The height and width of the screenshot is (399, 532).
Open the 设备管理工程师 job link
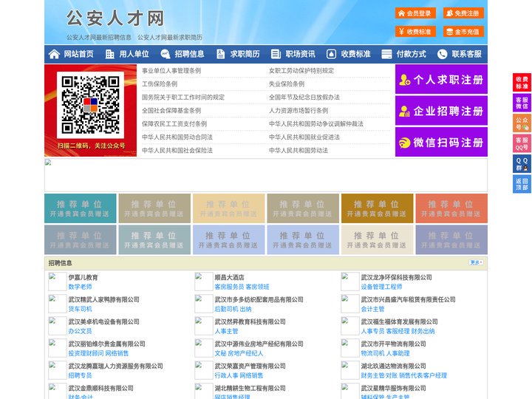click(381, 287)
